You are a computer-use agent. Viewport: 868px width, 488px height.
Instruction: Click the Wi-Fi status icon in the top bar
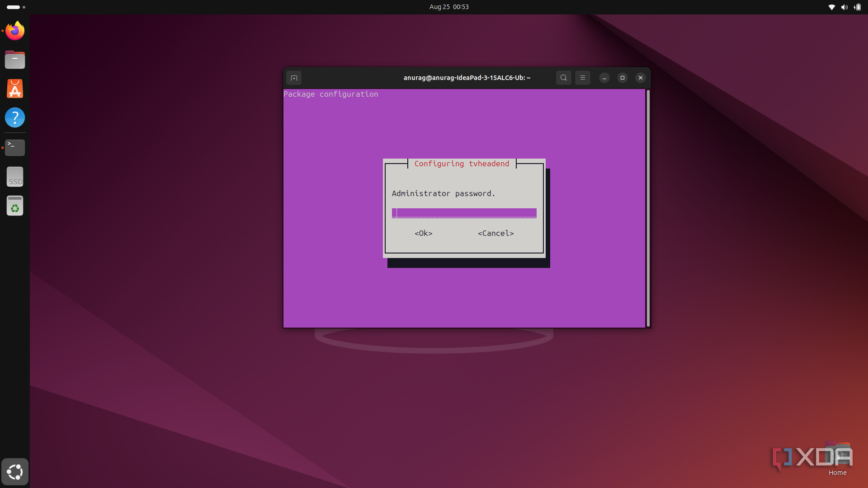(x=831, y=7)
